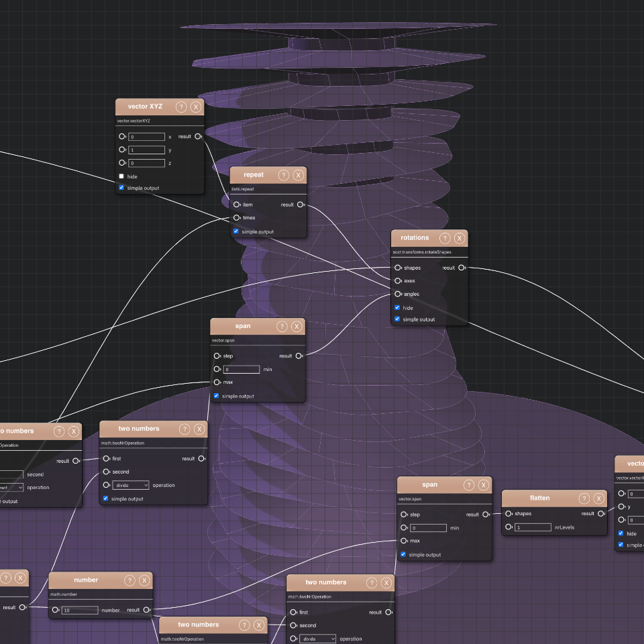644x644 pixels.
Task: Click the x value field of vector XYZ
Action: pos(147,137)
